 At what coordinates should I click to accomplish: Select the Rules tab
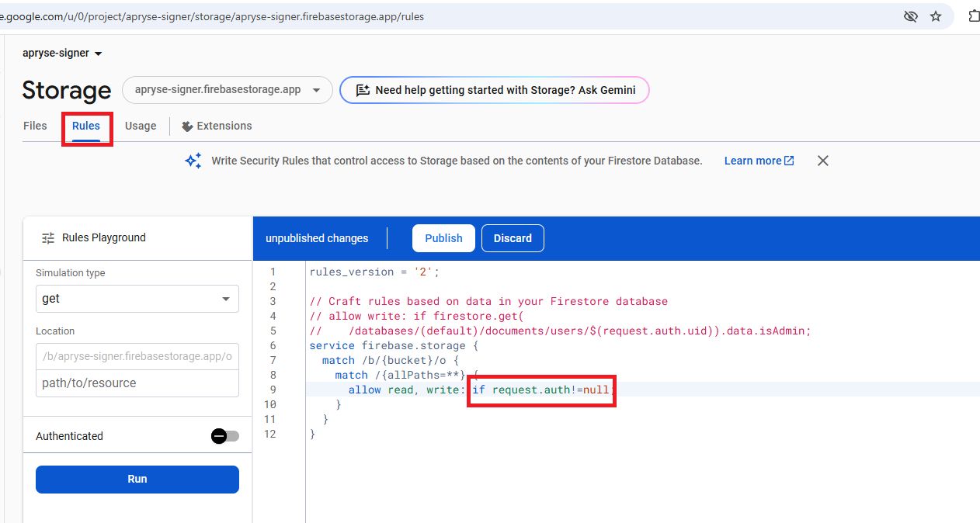(86, 126)
